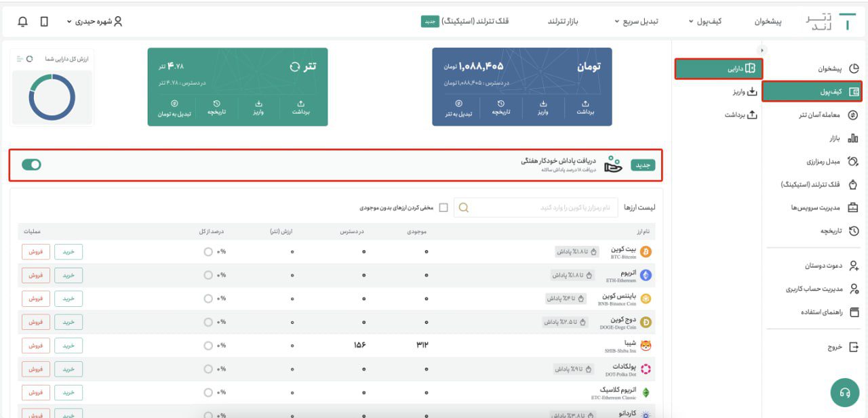Viewport: 868px width, 418px height.
Task: Check the hide zero-balance currencies checkbox
Action: tap(443, 207)
